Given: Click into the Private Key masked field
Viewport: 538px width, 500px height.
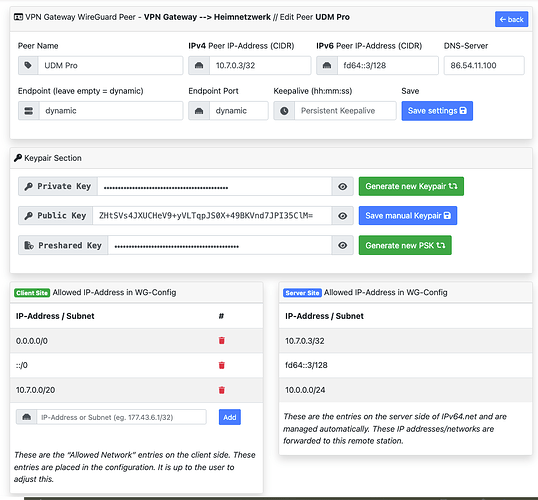Looking at the screenshot, I should (x=215, y=186).
